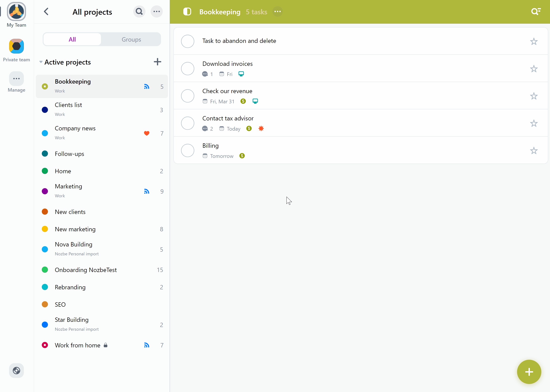550x392 pixels.
Task: Star the 'Task to abandon and delete' task
Action: pos(534,41)
